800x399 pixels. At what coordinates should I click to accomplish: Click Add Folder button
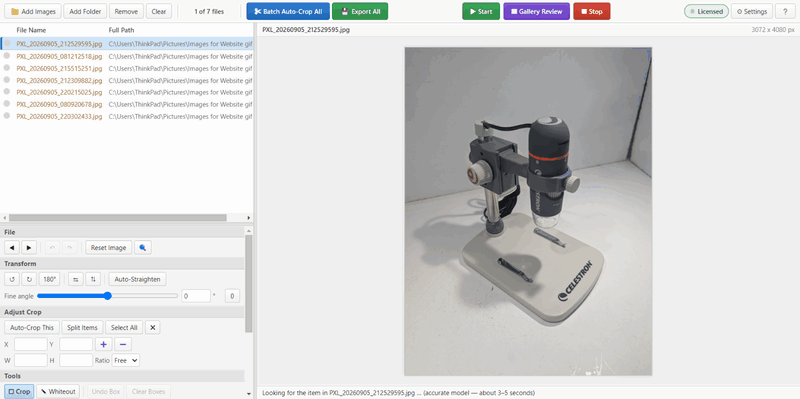click(85, 11)
